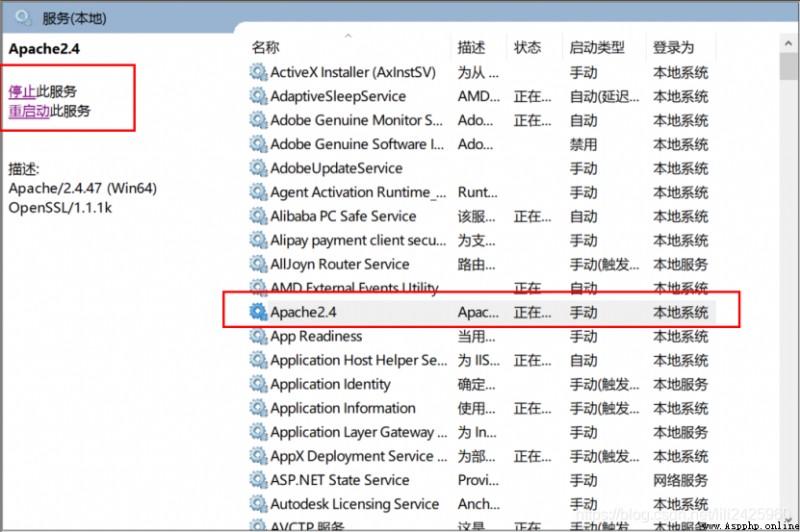The height and width of the screenshot is (532, 800).
Task: Select the Application Layer Gateway name
Action: coord(359,432)
